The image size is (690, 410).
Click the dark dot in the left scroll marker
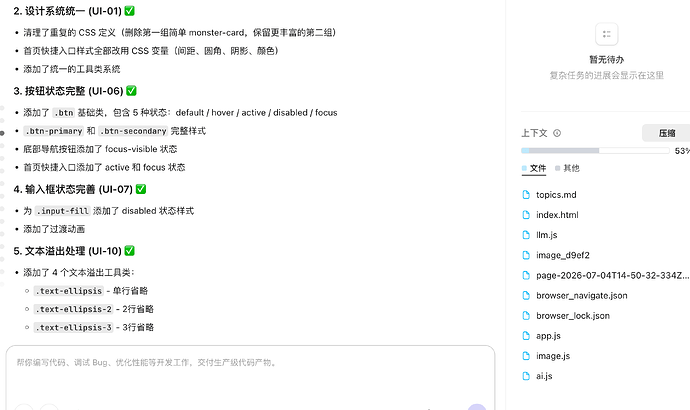tap(2, 133)
